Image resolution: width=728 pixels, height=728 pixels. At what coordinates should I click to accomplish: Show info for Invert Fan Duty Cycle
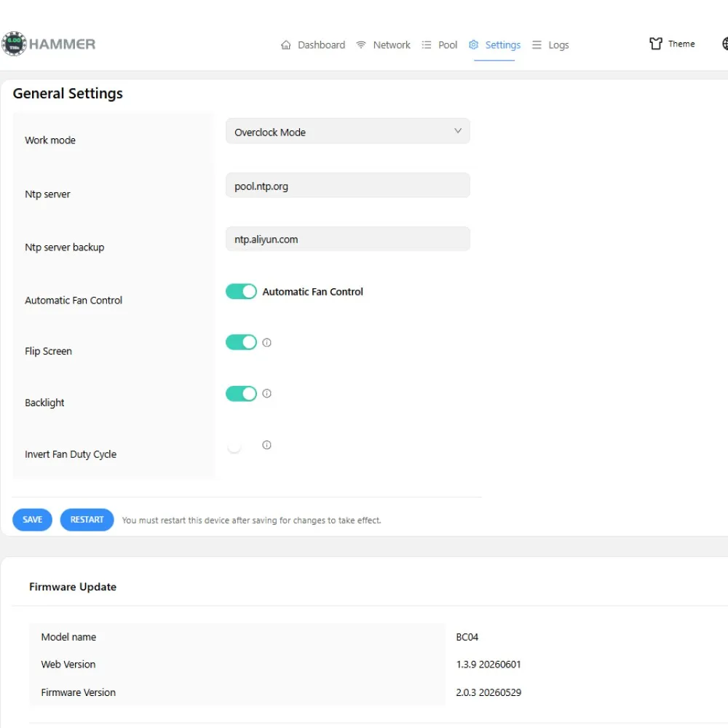[x=266, y=445]
